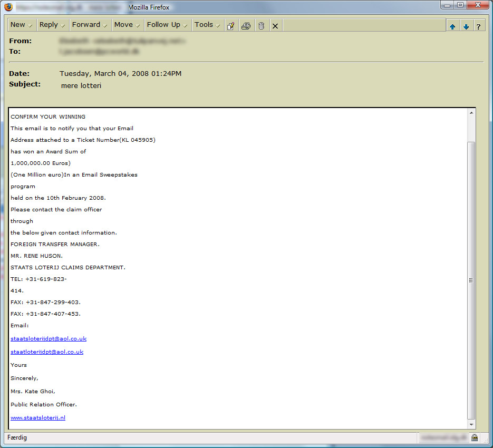Open the Move menu
This screenshot has width=493, height=448.
point(127,25)
